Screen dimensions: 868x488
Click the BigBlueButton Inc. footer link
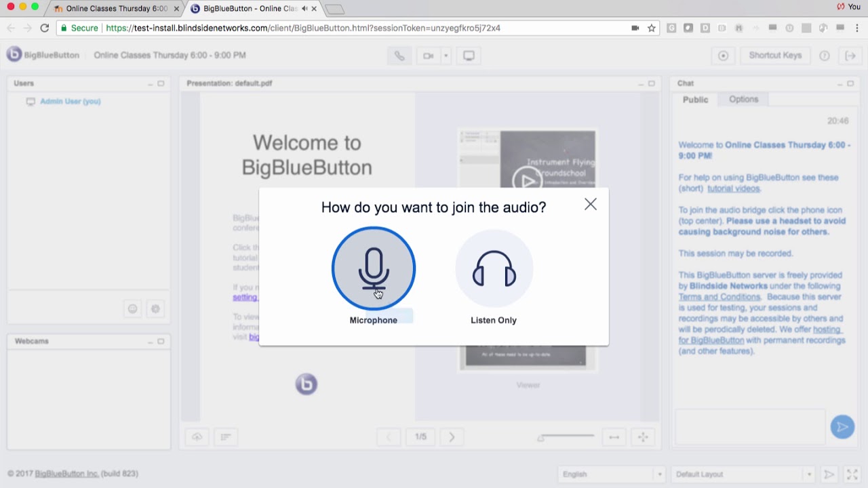67,474
